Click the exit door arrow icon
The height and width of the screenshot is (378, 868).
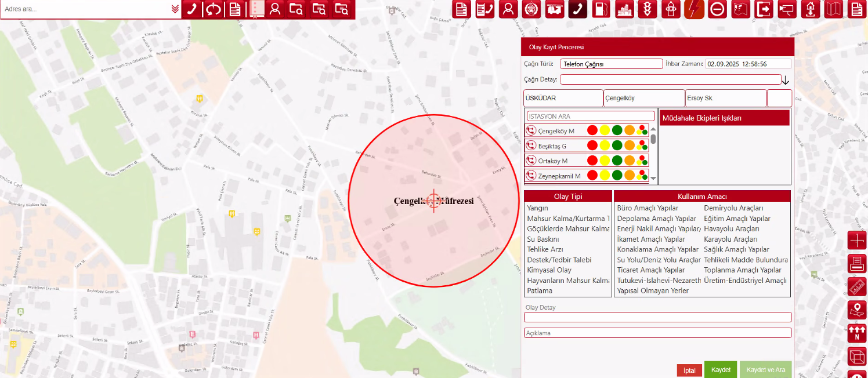[x=764, y=9]
